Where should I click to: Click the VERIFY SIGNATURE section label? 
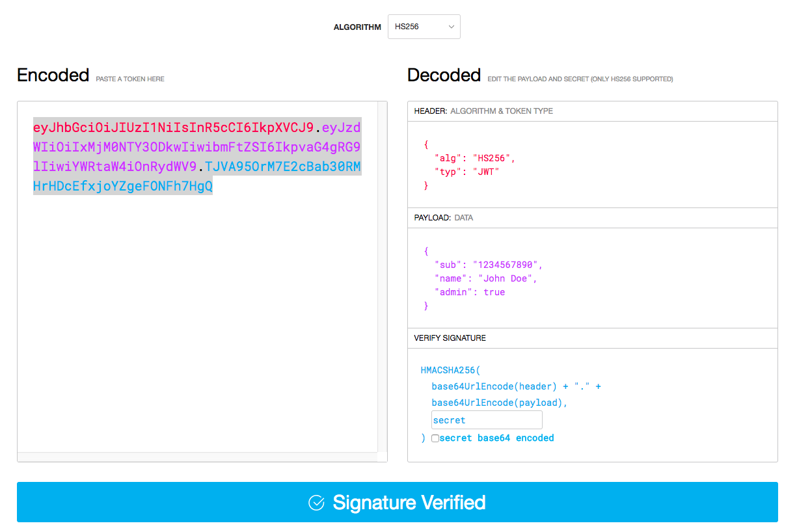[450, 338]
